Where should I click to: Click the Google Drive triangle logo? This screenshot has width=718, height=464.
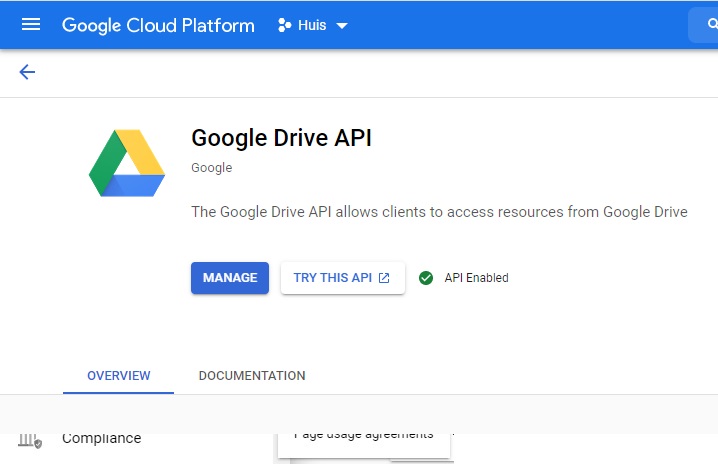pyautogui.click(x=127, y=165)
